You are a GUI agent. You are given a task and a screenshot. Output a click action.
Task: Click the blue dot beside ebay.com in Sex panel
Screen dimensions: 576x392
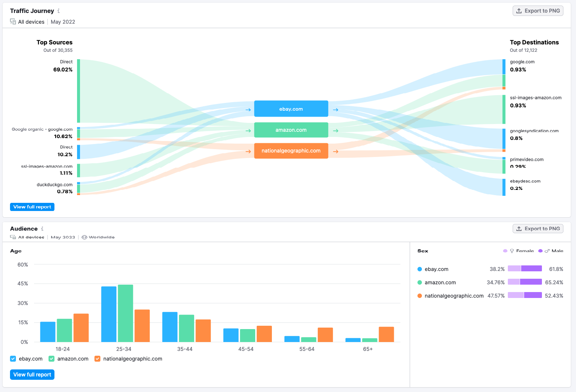click(420, 269)
